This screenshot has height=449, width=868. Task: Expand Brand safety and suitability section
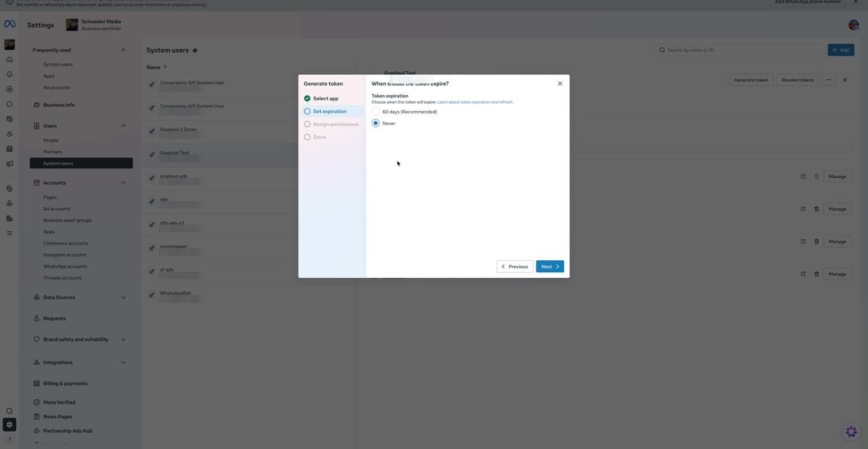point(123,339)
